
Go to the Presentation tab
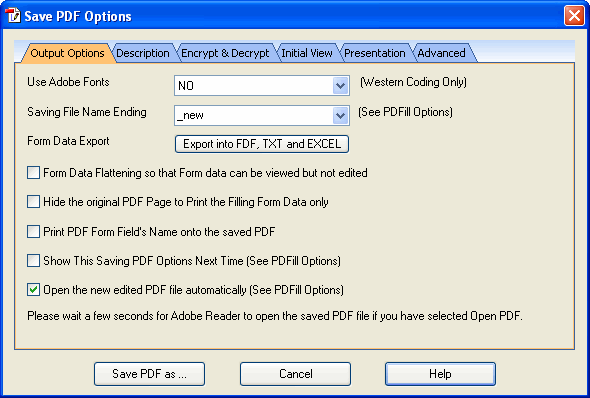coord(375,53)
